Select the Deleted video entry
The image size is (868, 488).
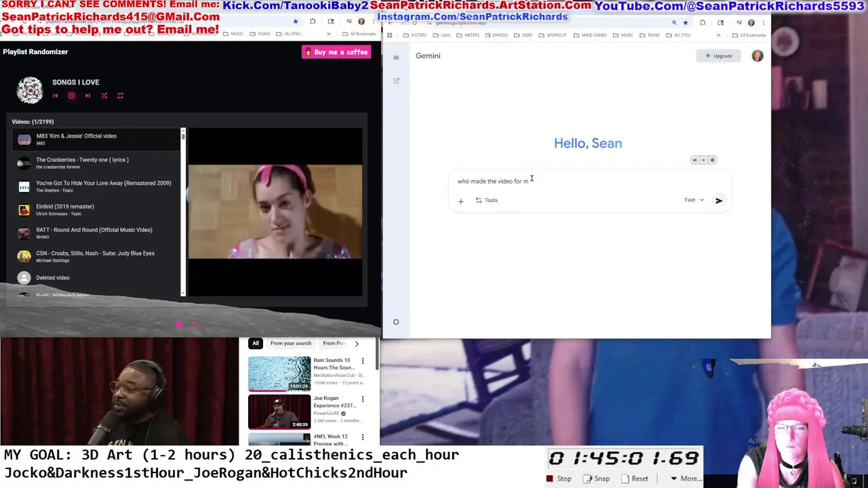(95, 277)
